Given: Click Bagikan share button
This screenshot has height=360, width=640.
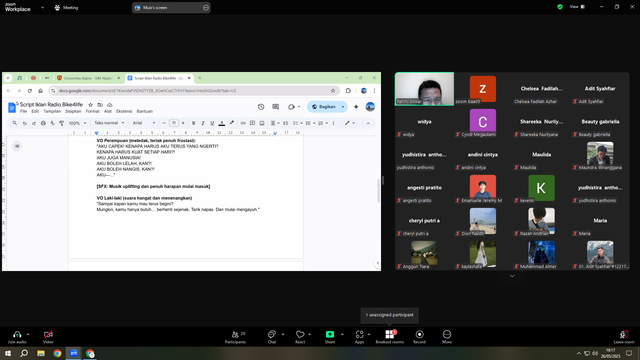Looking at the screenshot, I should pos(323,107).
